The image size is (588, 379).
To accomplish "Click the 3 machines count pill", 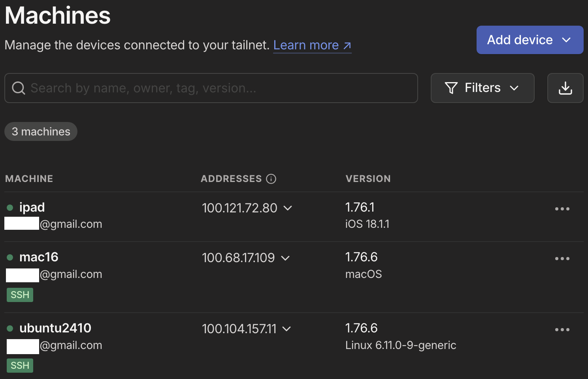I will tap(41, 131).
